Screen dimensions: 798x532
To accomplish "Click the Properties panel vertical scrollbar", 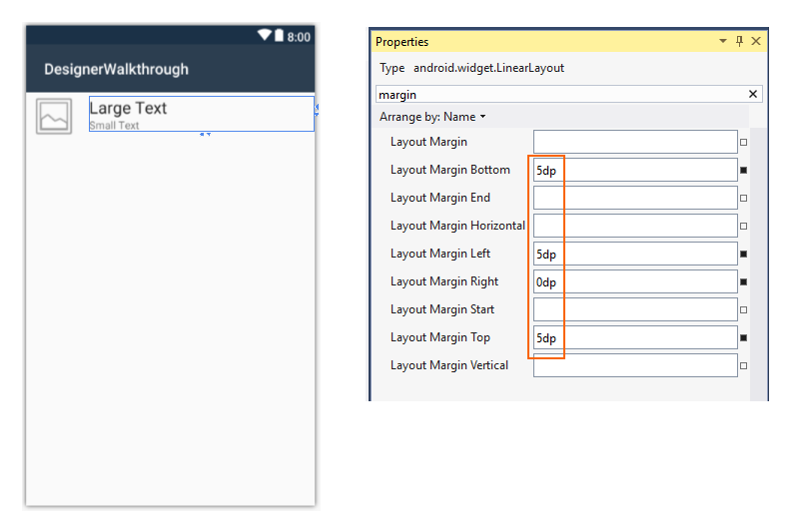I will (x=758, y=264).
